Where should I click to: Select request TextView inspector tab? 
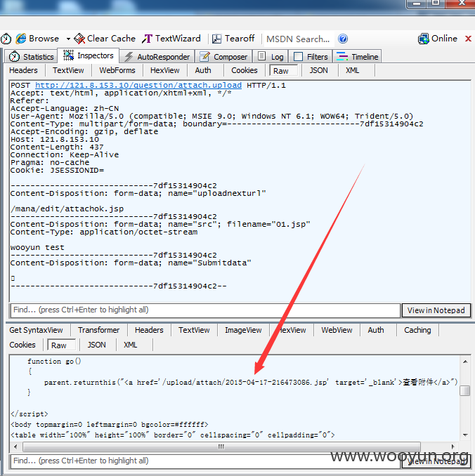click(x=68, y=70)
